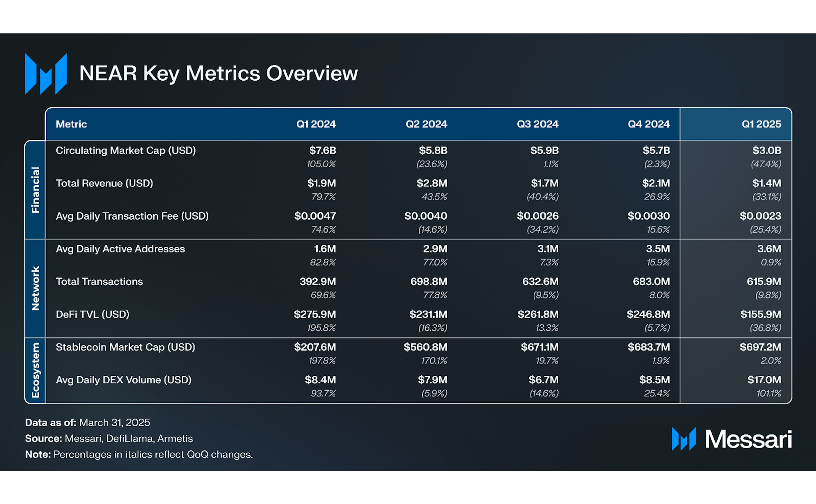
Task: Click the $1.9M total revenue value
Action: 322,183
